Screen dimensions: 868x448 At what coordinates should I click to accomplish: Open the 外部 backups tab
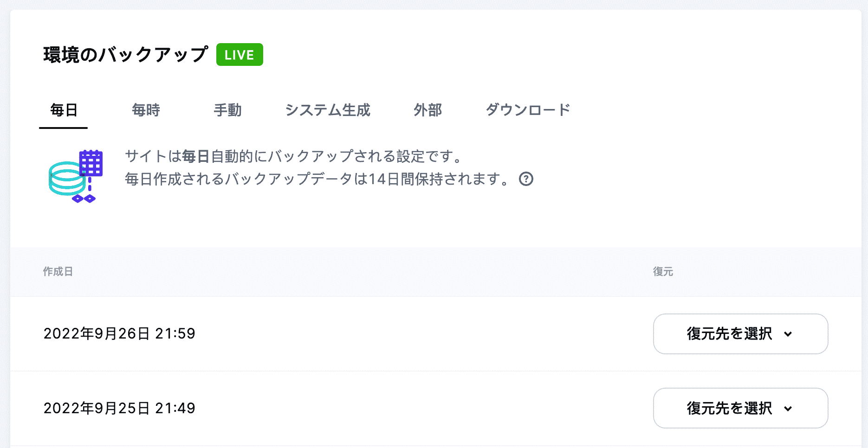pos(428,110)
